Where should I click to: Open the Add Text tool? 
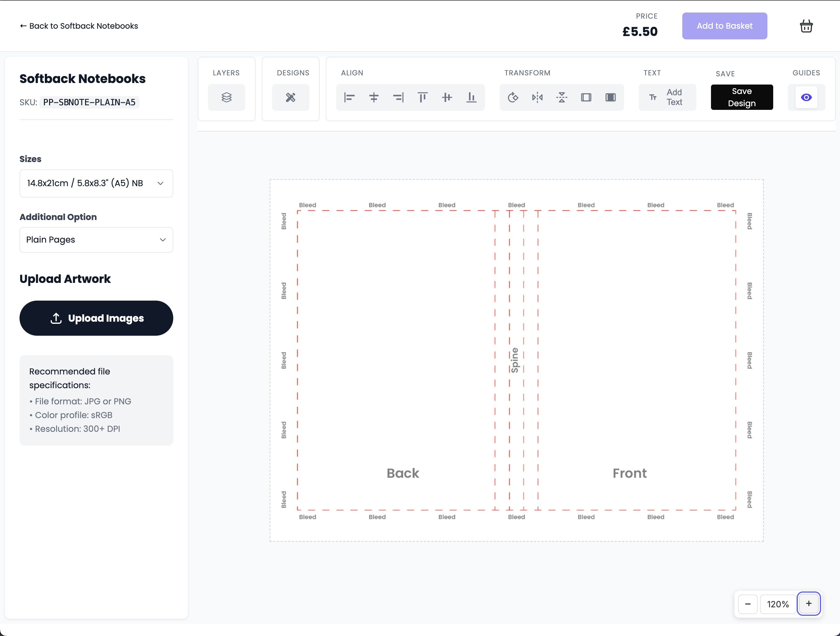[x=667, y=97]
